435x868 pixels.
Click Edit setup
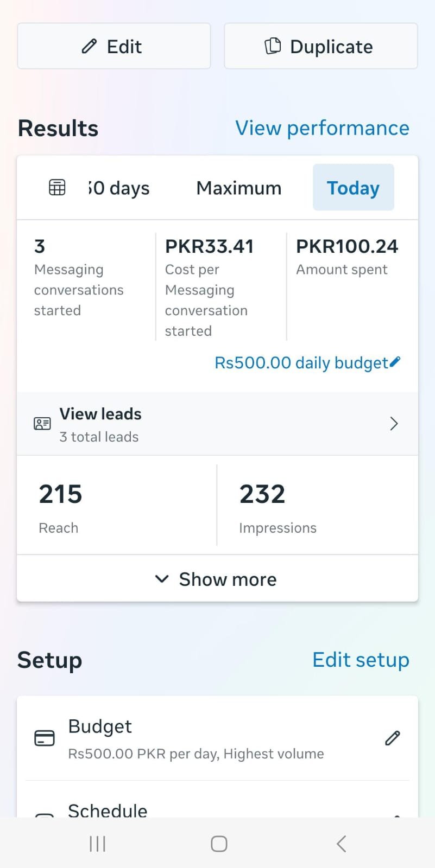(x=361, y=660)
